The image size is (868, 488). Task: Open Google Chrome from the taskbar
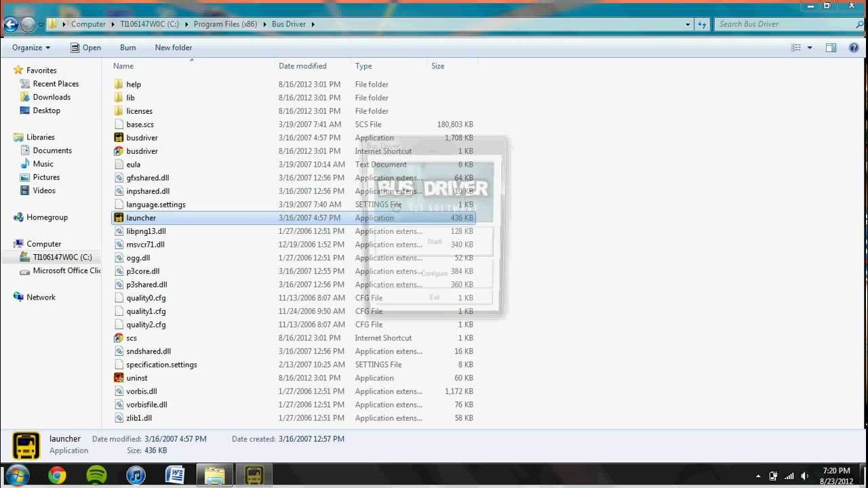(x=57, y=476)
